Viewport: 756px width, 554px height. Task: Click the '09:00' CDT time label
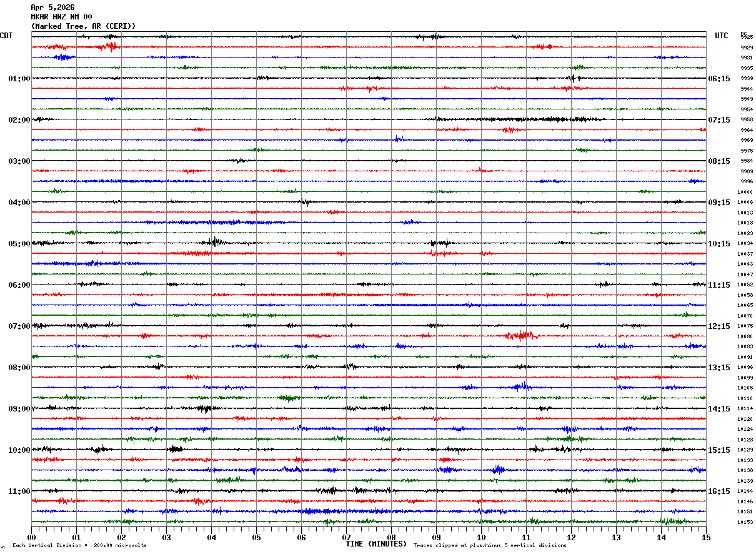tap(19, 409)
